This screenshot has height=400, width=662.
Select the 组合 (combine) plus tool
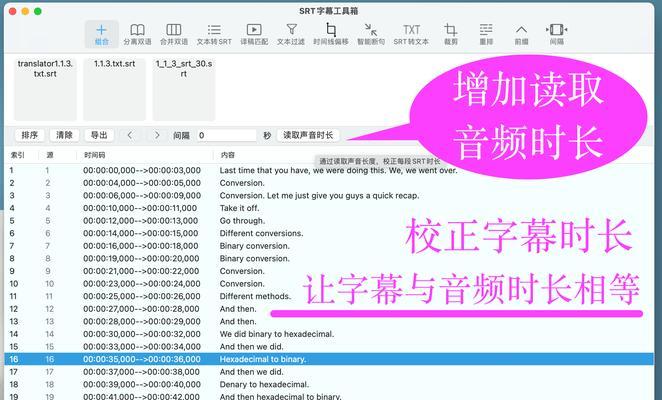tap(101, 34)
